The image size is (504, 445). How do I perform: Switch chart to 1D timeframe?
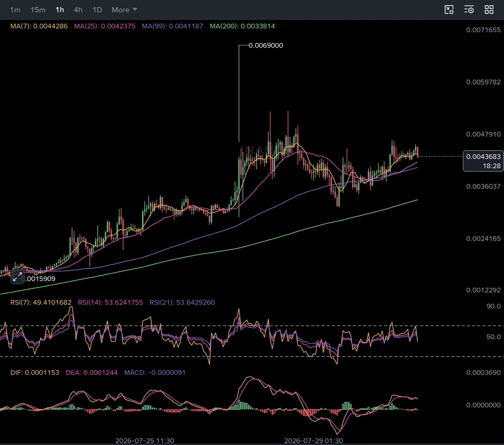pos(97,10)
